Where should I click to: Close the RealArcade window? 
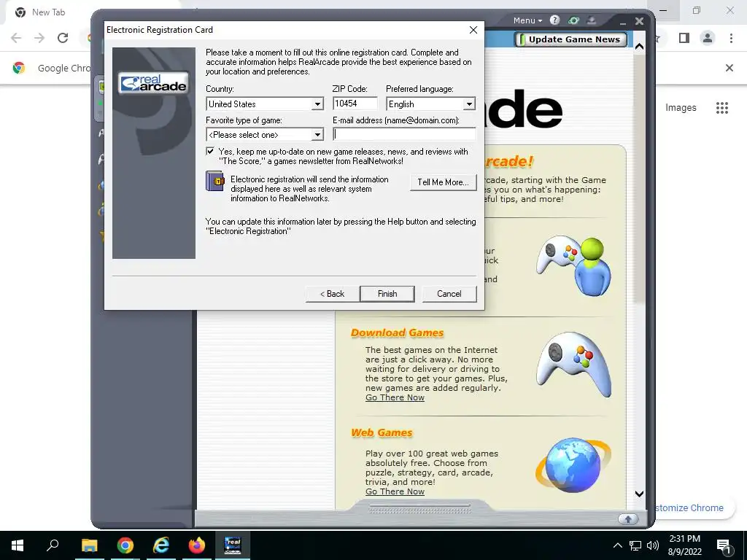[x=639, y=21]
